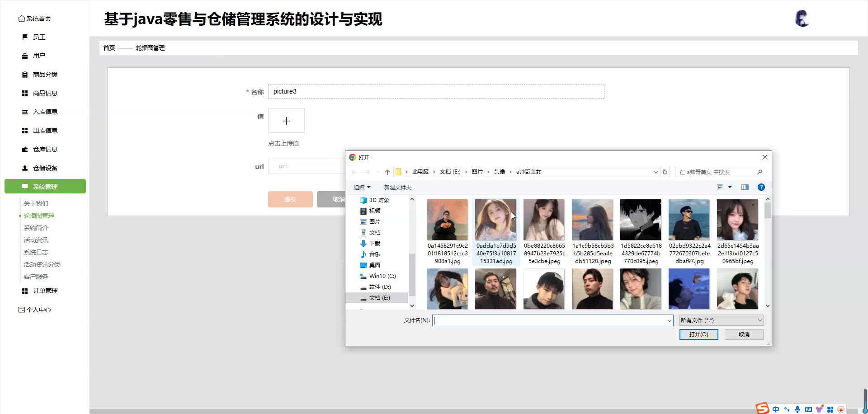Screen dimensions: 868x414
Task: Select the 活动资讯分类 submenu item
Action: [x=42, y=264]
